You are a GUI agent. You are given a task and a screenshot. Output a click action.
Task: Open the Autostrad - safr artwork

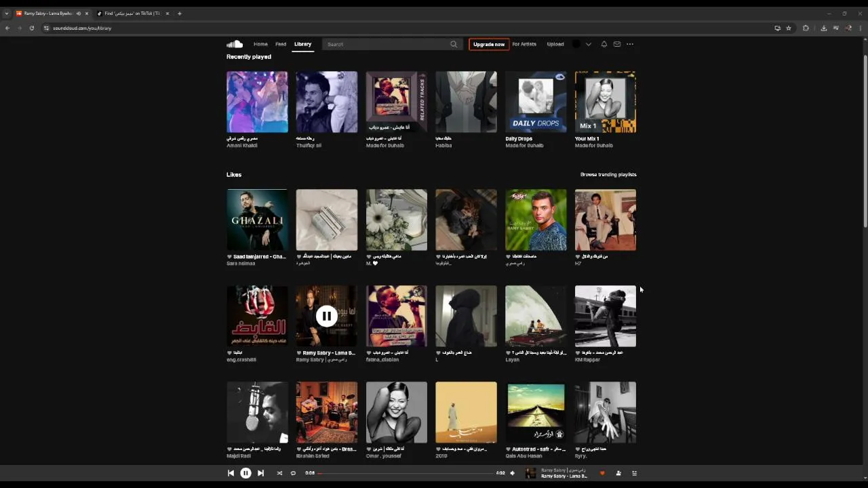click(536, 412)
